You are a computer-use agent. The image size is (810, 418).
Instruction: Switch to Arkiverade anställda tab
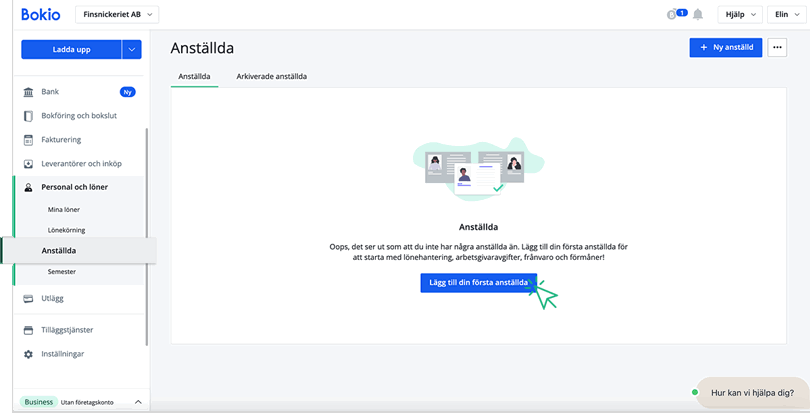click(272, 76)
